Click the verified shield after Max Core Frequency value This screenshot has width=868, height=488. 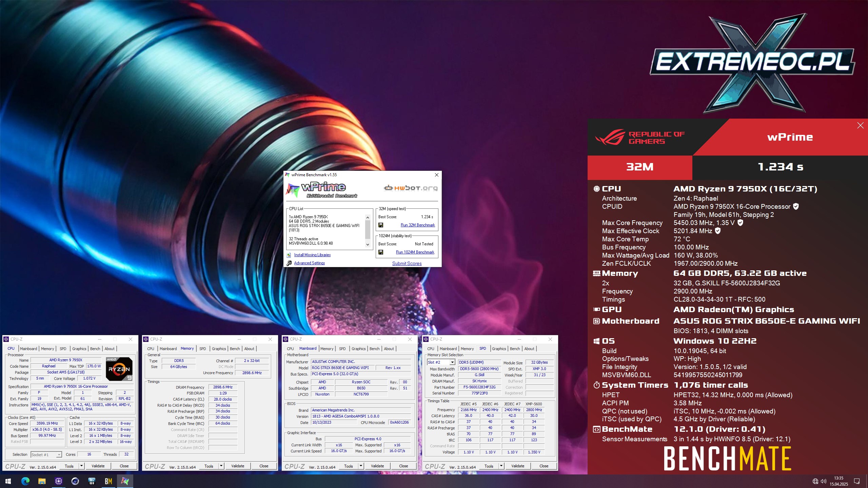coord(741,223)
